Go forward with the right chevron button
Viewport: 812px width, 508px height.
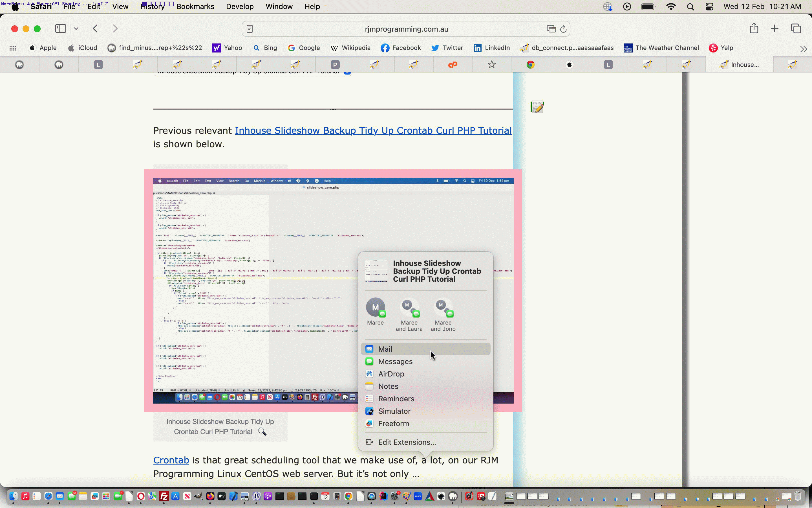click(x=115, y=29)
